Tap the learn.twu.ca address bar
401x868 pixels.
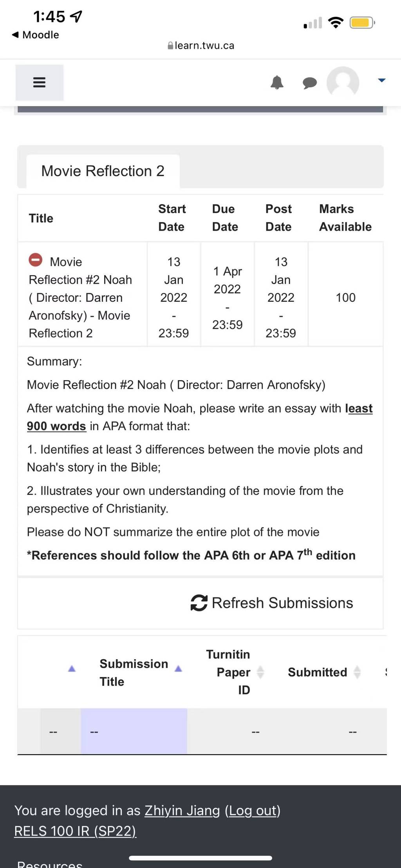(x=200, y=45)
